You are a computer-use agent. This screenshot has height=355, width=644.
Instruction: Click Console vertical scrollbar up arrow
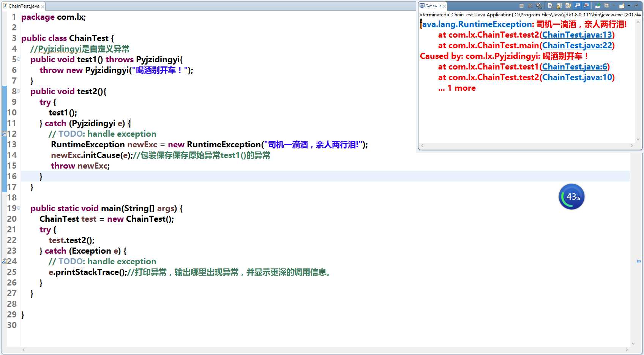pos(638,22)
